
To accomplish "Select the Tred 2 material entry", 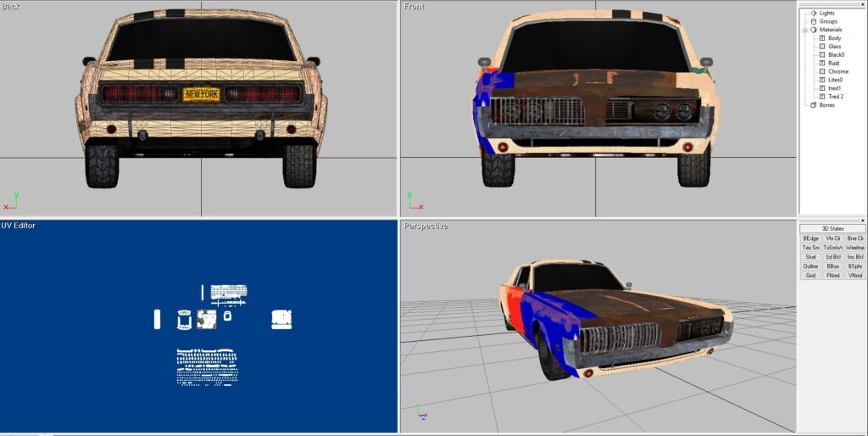I will (836, 97).
